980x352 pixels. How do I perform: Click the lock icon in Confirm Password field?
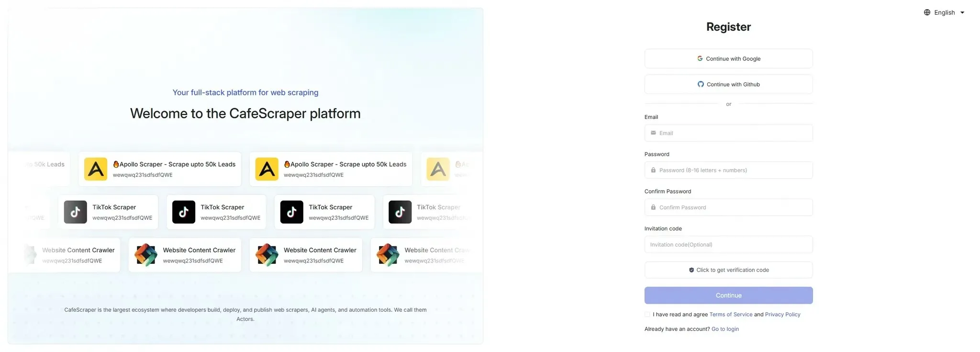(653, 207)
